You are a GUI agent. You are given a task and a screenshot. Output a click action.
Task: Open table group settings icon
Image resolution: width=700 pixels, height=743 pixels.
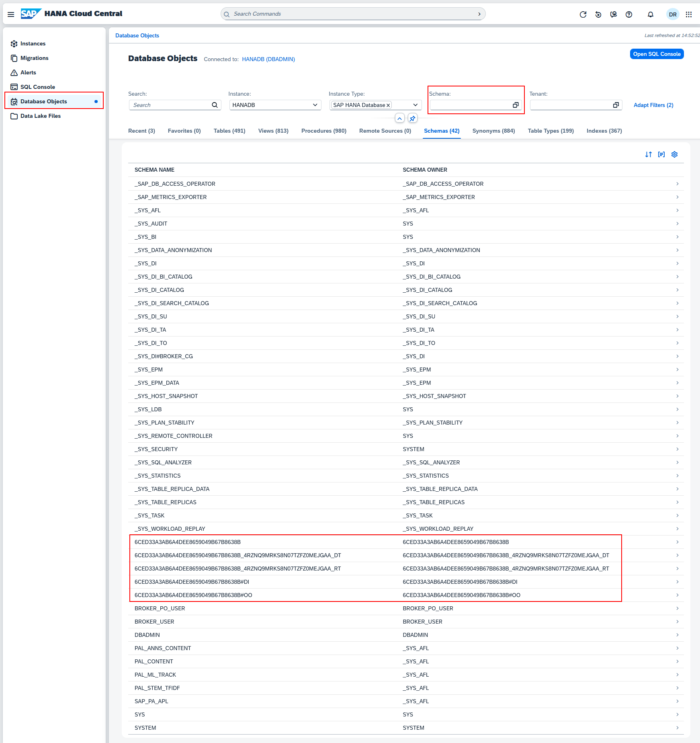[x=661, y=154]
